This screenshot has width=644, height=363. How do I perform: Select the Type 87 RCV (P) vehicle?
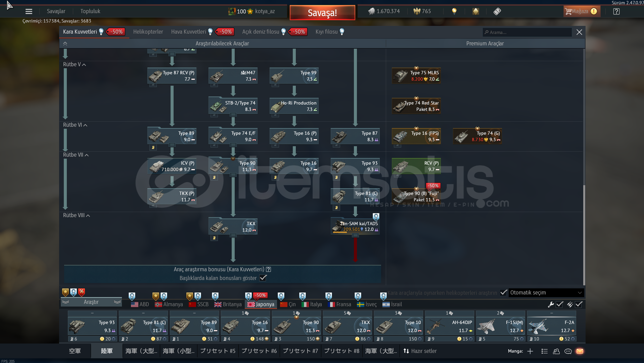point(172,76)
